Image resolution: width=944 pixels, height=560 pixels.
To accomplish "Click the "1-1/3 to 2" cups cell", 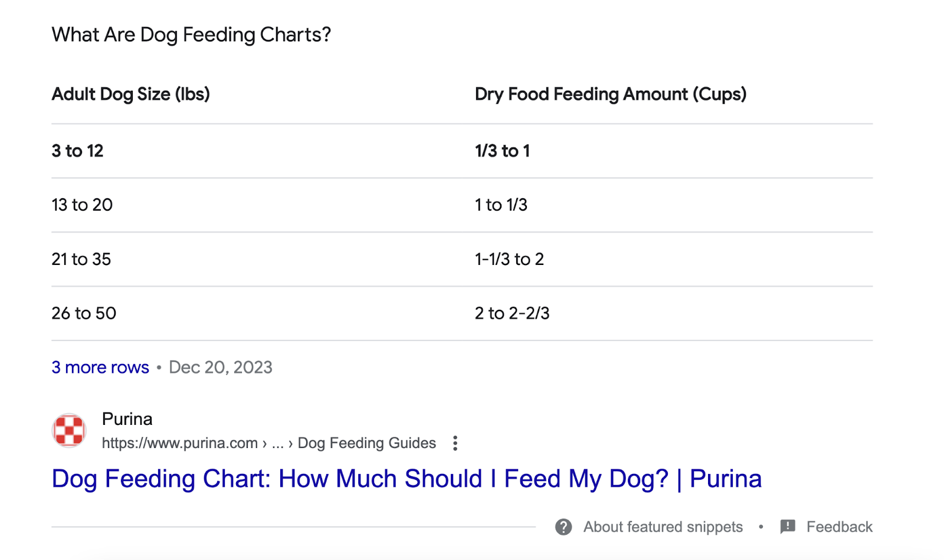I will (x=509, y=259).
